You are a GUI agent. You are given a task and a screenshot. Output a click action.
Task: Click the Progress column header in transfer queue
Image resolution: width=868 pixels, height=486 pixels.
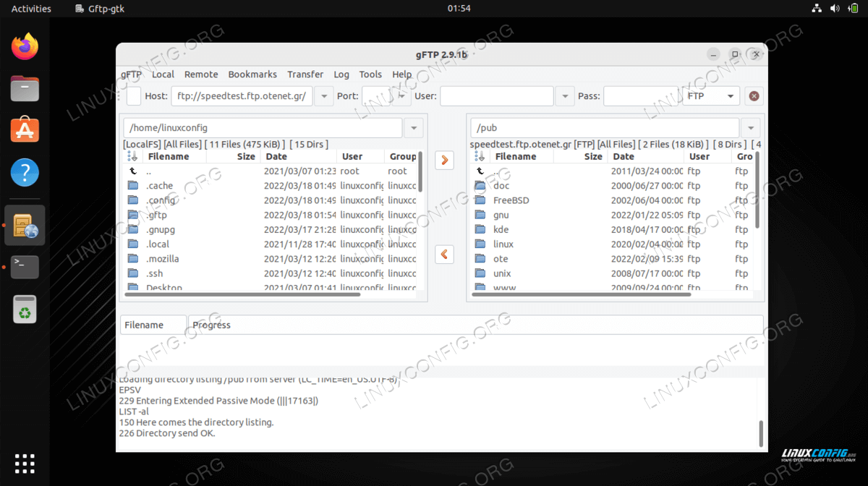pyautogui.click(x=475, y=325)
